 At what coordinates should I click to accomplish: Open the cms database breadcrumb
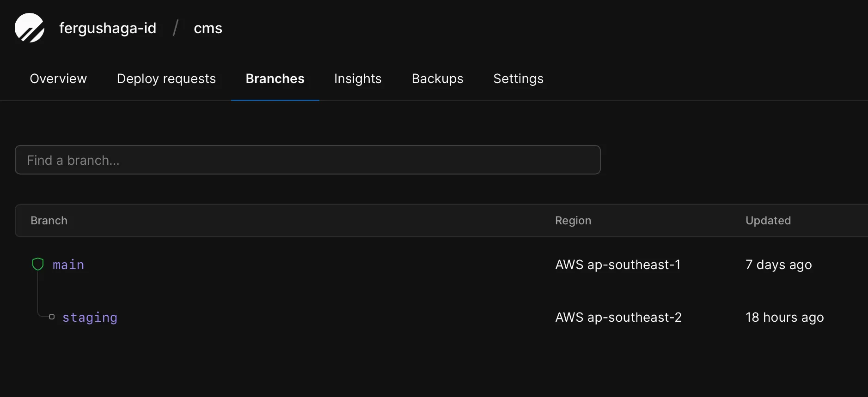click(208, 28)
